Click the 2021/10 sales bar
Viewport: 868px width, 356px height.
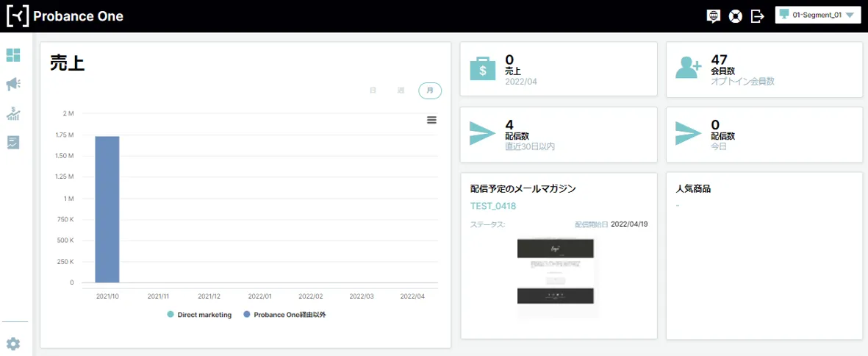(x=107, y=210)
